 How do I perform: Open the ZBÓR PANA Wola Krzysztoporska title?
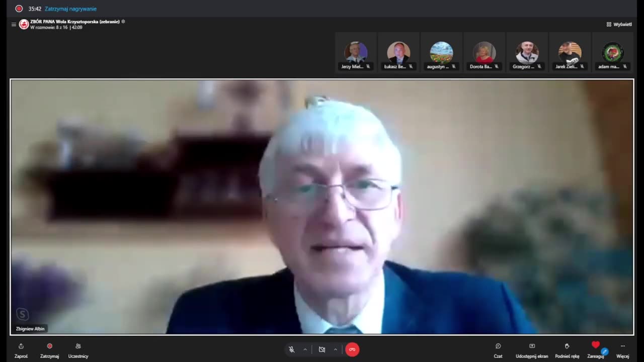(75, 22)
